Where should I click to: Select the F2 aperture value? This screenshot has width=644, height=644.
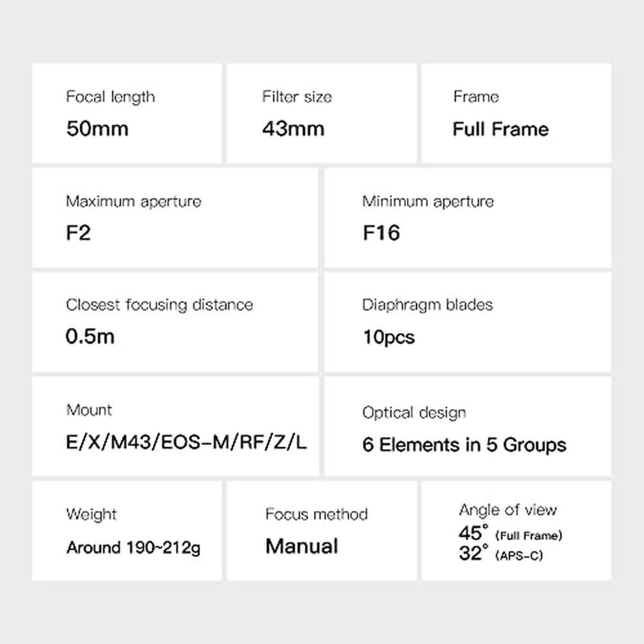(79, 232)
